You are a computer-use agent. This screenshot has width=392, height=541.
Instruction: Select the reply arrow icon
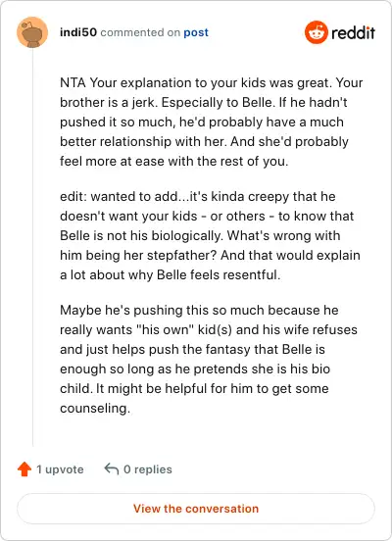(x=112, y=468)
